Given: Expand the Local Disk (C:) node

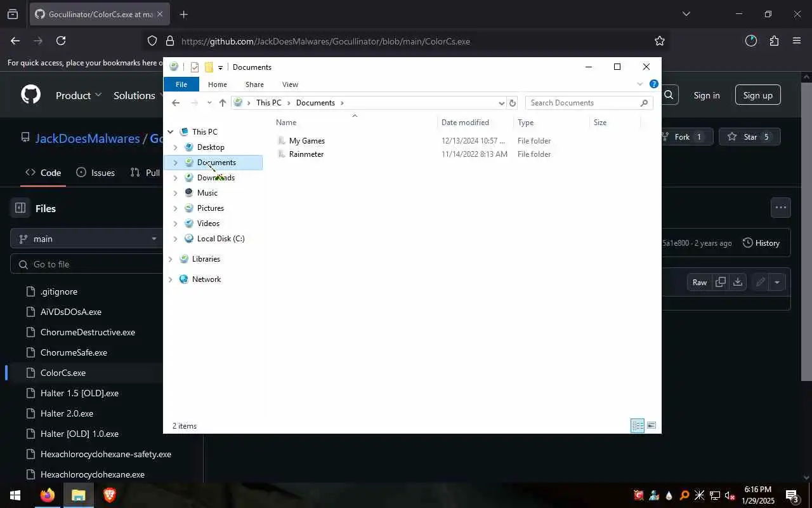Looking at the screenshot, I should (x=175, y=239).
